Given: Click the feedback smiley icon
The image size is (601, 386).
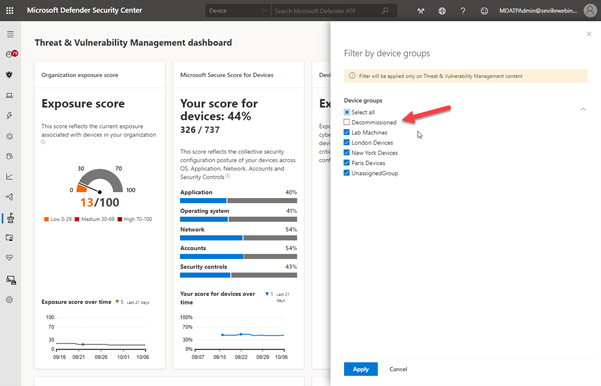Looking at the screenshot, I should click(x=484, y=11).
